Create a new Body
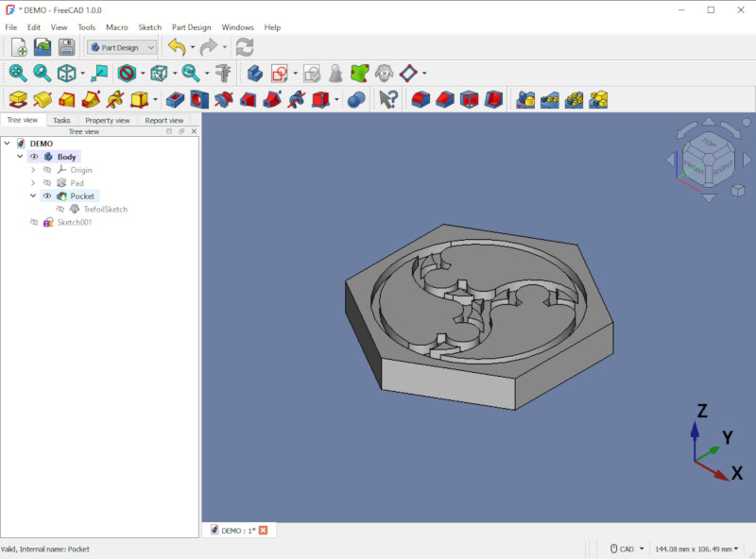This screenshot has height=559, width=756. (255, 74)
